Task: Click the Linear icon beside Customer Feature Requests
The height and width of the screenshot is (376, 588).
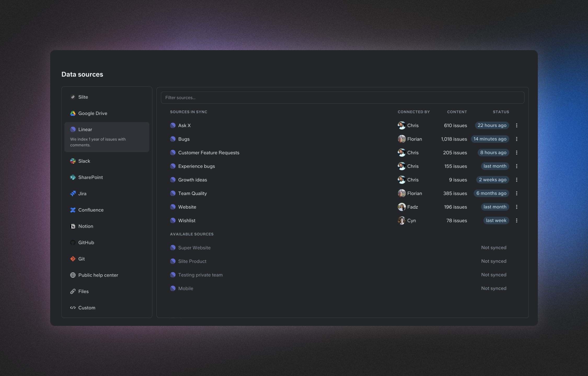Action: (173, 152)
